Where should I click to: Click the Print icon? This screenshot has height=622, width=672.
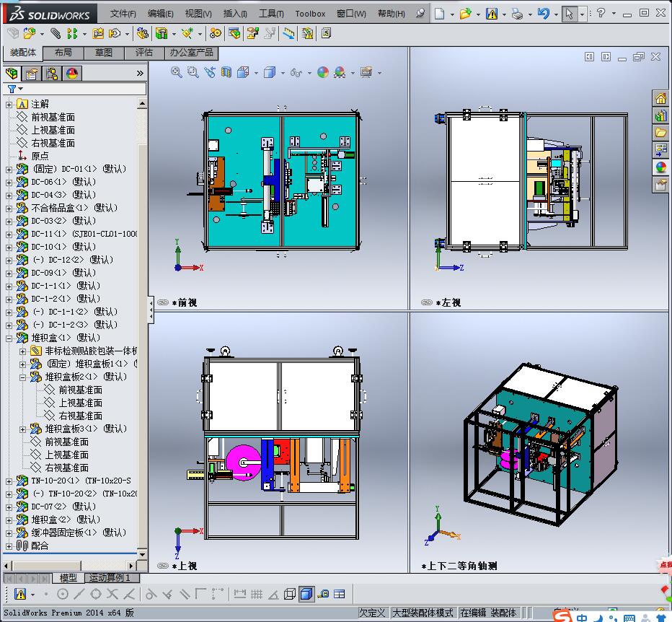517,14
